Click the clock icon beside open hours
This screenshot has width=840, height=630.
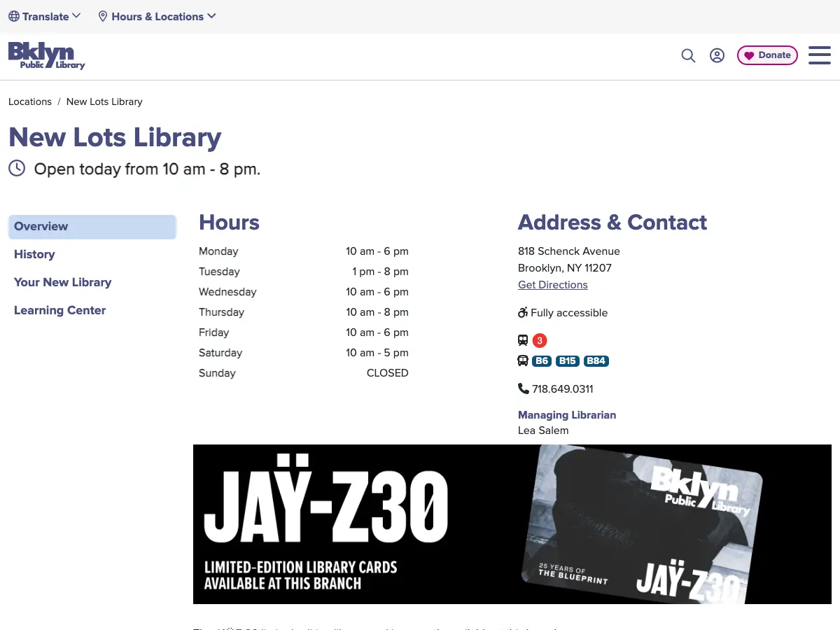17,169
